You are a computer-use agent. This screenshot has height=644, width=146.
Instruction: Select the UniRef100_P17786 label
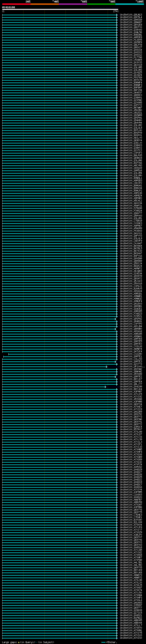coord(131,58)
